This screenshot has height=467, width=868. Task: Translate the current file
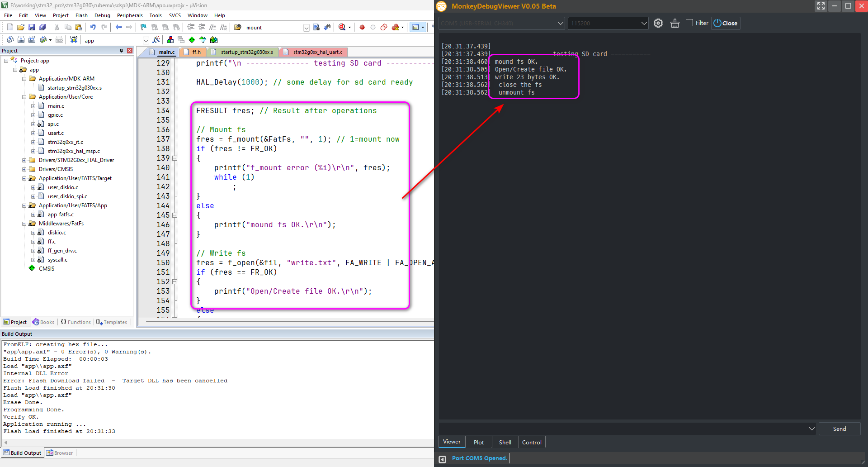(x=10, y=40)
